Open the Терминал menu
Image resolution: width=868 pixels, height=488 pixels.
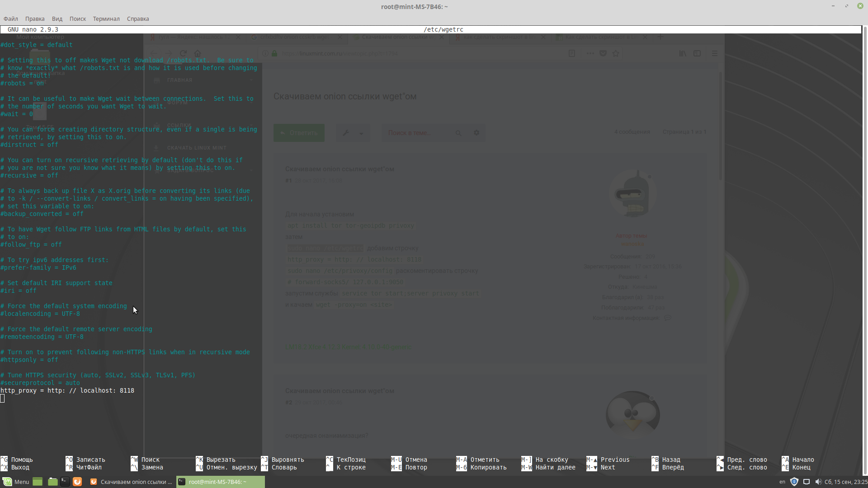click(x=106, y=19)
